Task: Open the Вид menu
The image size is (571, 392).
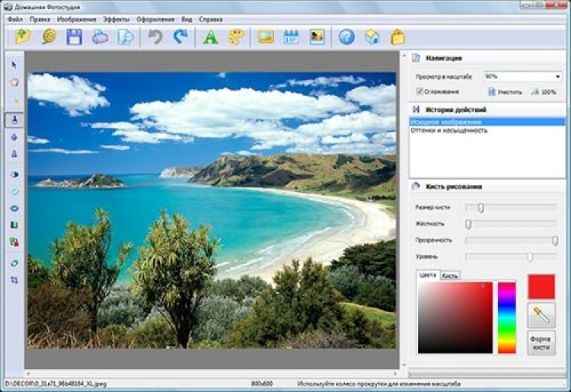Action: tap(187, 19)
